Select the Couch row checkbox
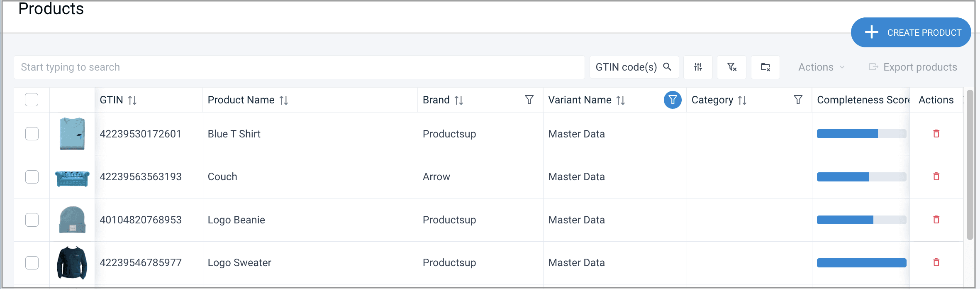 (x=32, y=177)
